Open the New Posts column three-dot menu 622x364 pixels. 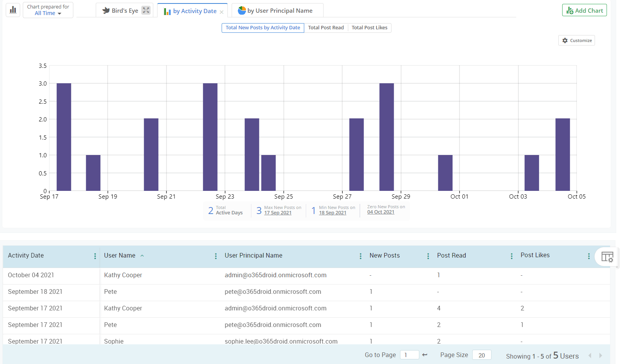(x=428, y=256)
